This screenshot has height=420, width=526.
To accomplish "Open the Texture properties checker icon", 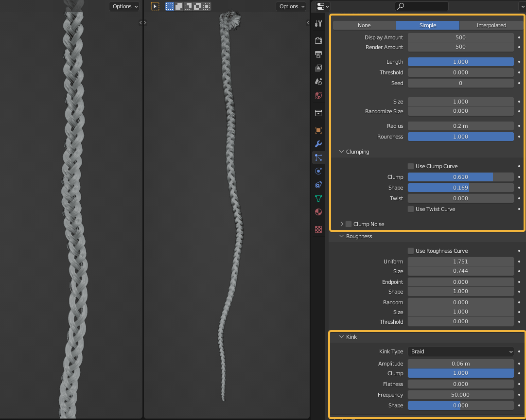I will (318, 229).
